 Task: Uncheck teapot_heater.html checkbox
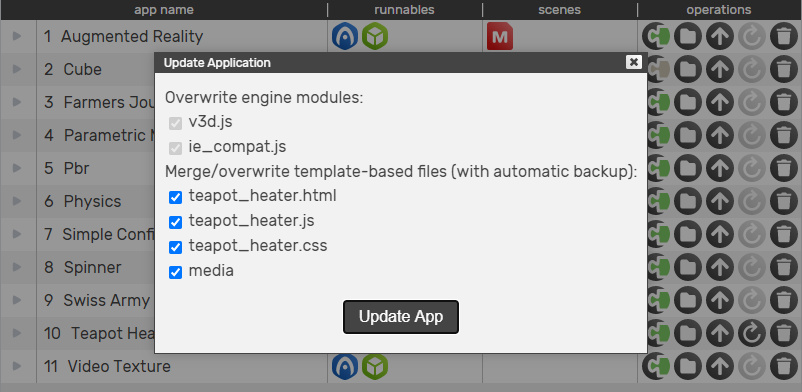coord(175,198)
